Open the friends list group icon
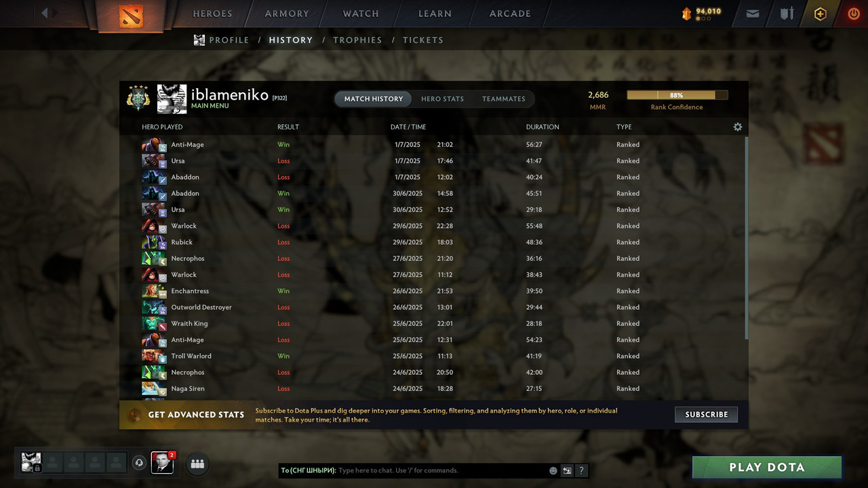The image size is (868, 488). [x=197, y=464]
